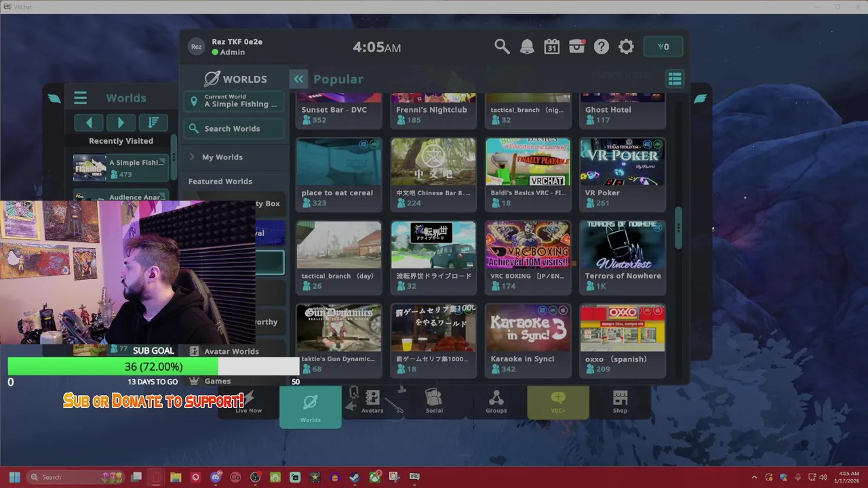Open the gift inbox icon with red dot
Screen dimensions: 868x488
tap(577, 47)
